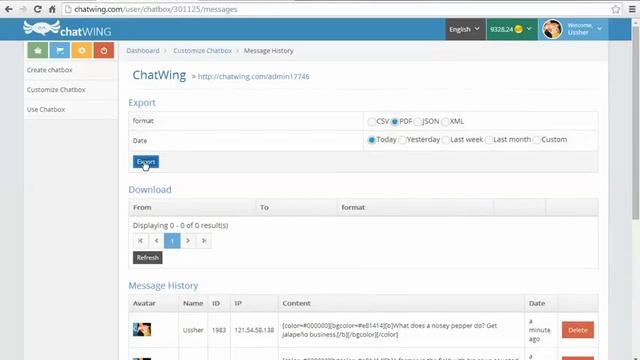Select XML export format
The height and width of the screenshot is (360, 640).
pyautogui.click(x=445, y=122)
